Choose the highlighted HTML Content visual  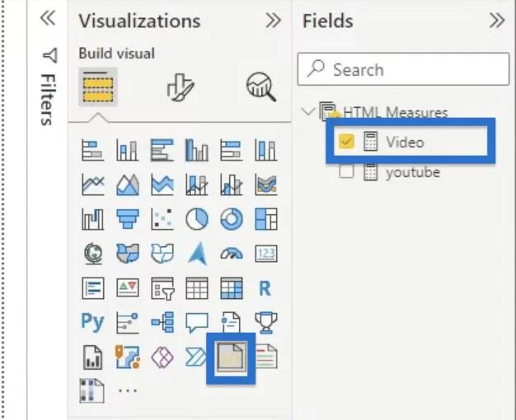point(231,358)
